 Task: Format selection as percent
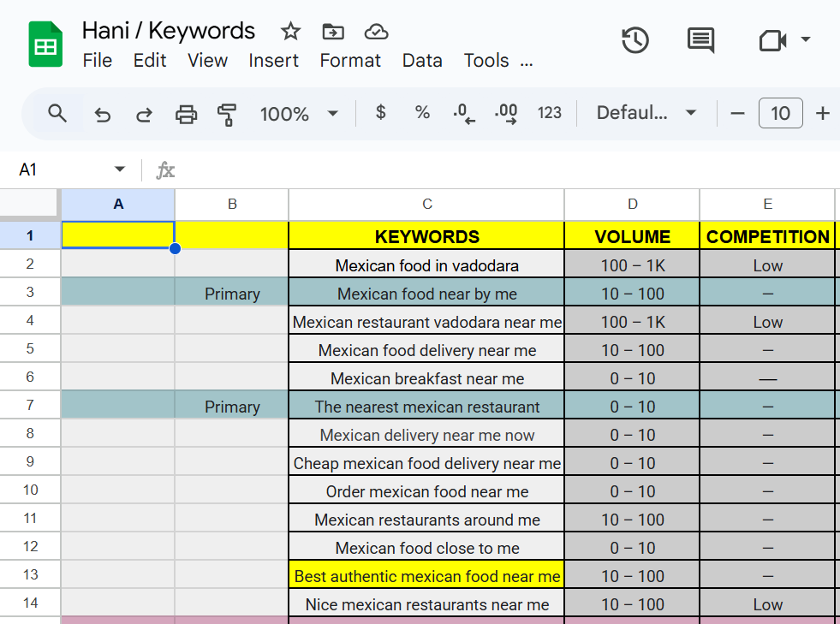point(421,112)
